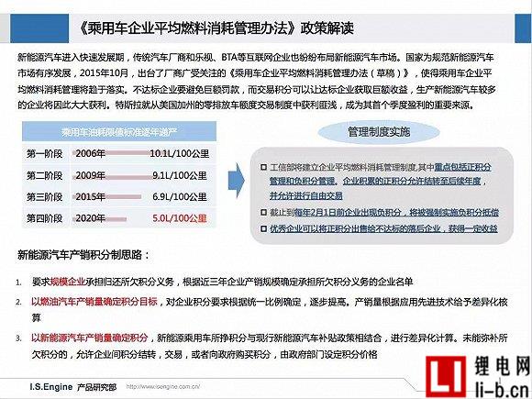532x399 pixels.
Task: Click the I.S.Engine 产品研究部 footer logo
Action: (73, 387)
